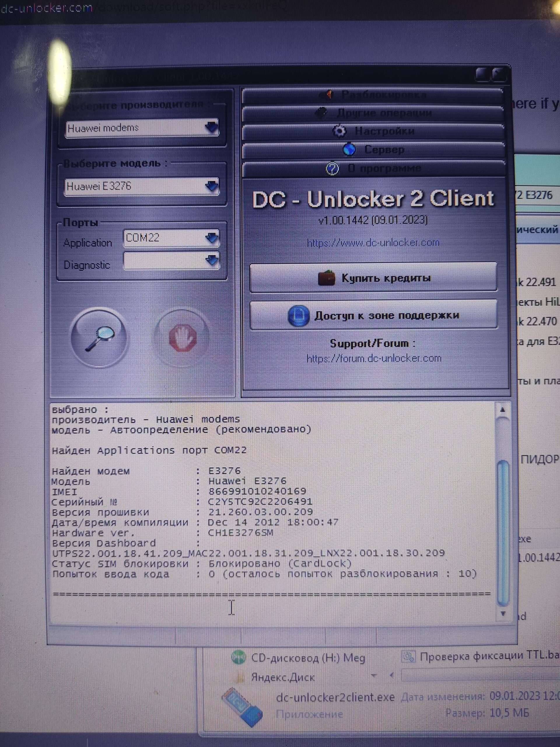The image size is (560, 747).
Task: Expand the empty Diagnostic port dropdown
Action: click(x=171, y=261)
